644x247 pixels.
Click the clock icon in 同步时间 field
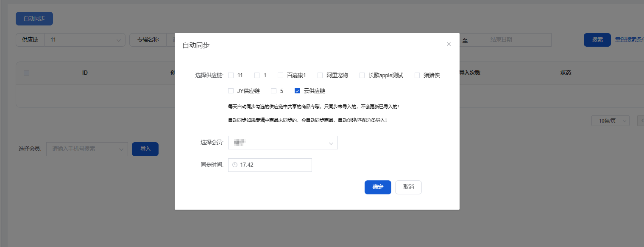click(x=235, y=165)
